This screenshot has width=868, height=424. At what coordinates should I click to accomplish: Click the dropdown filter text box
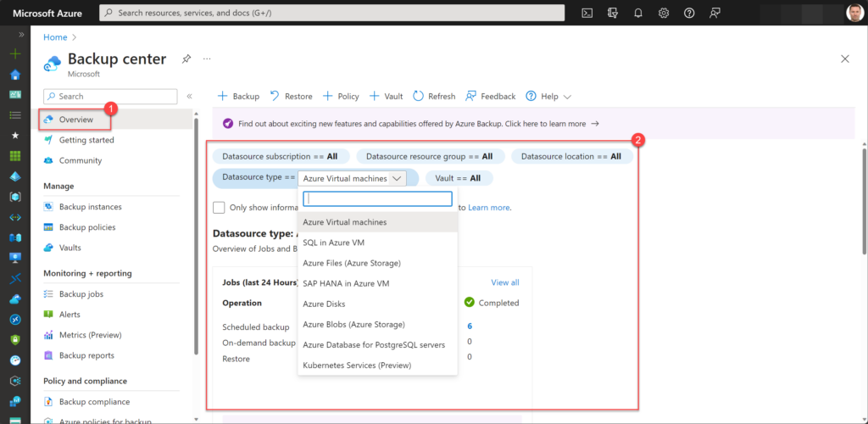click(x=378, y=198)
